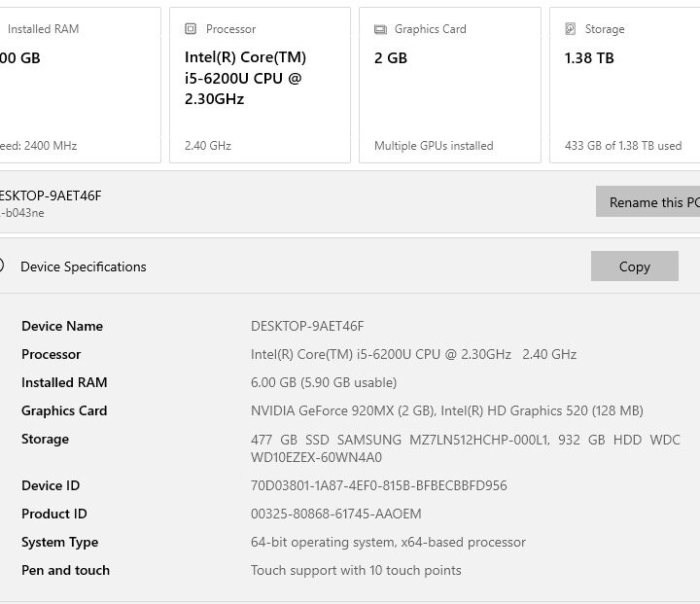Image resolution: width=700 pixels, height=604 pixels.
Task: Copy the device specifications
Action: coord(634,266)
